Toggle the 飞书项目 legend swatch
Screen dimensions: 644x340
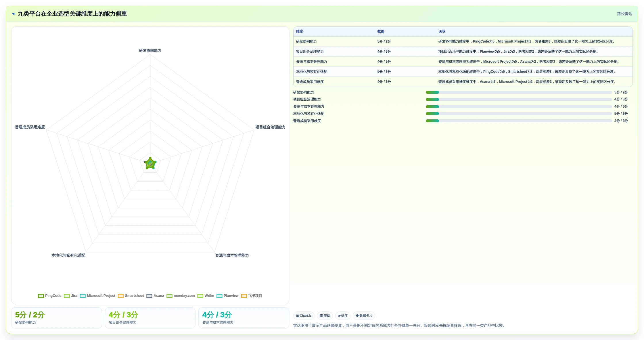coord(244,296)
